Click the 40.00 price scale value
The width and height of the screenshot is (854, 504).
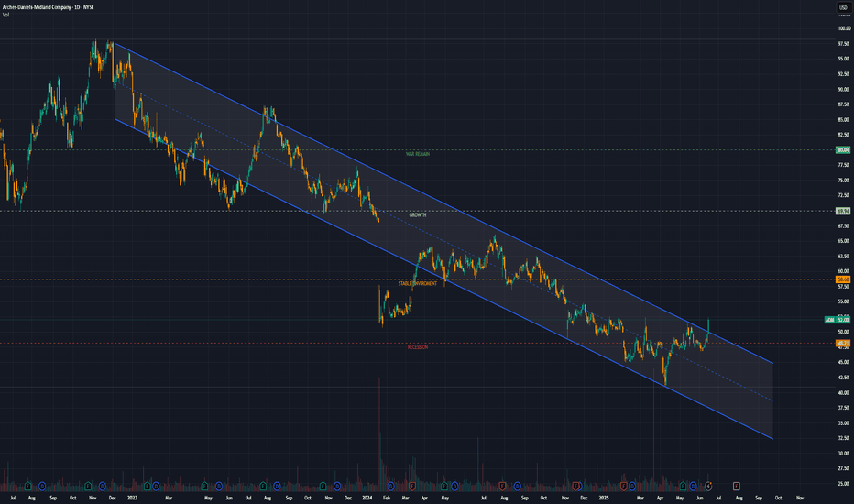click(x=844, y=392)
